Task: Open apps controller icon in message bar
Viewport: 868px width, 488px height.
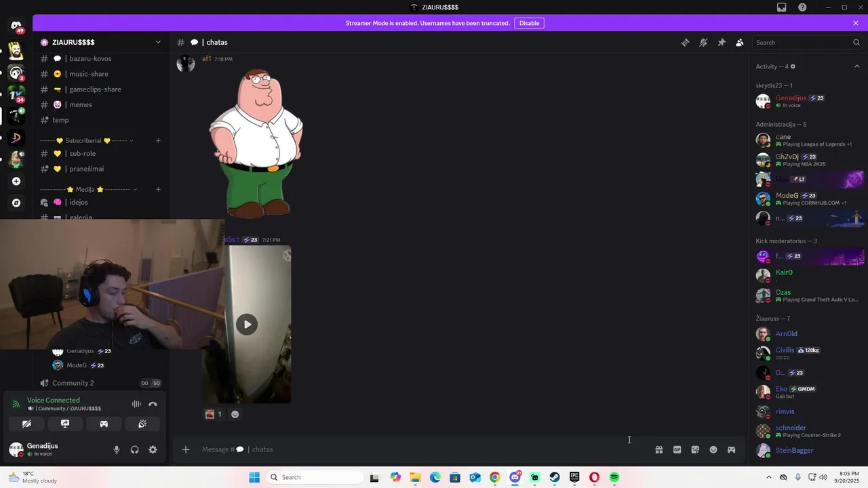Action: [x=732, y=449]
